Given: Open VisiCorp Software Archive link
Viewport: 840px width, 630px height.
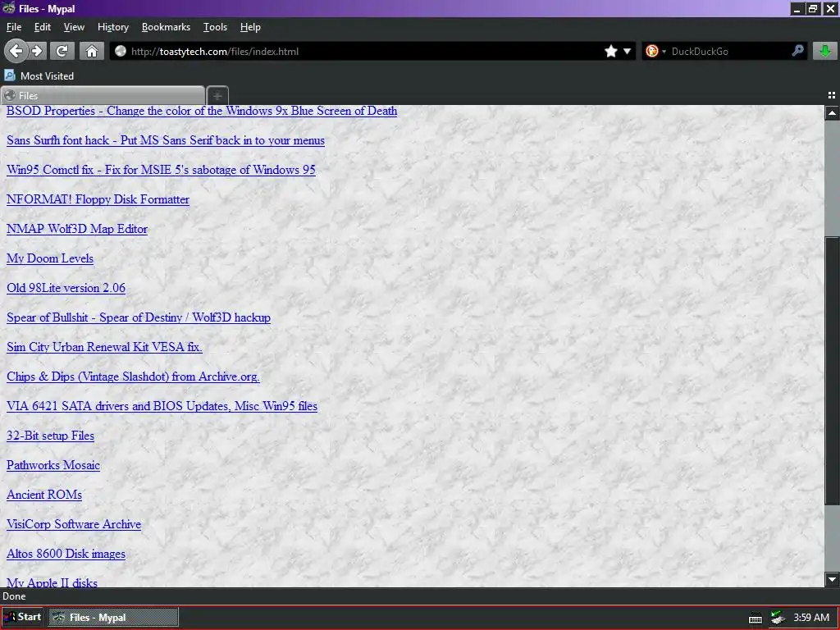Looking at the screenshot, I should click(x=74, y=524).
